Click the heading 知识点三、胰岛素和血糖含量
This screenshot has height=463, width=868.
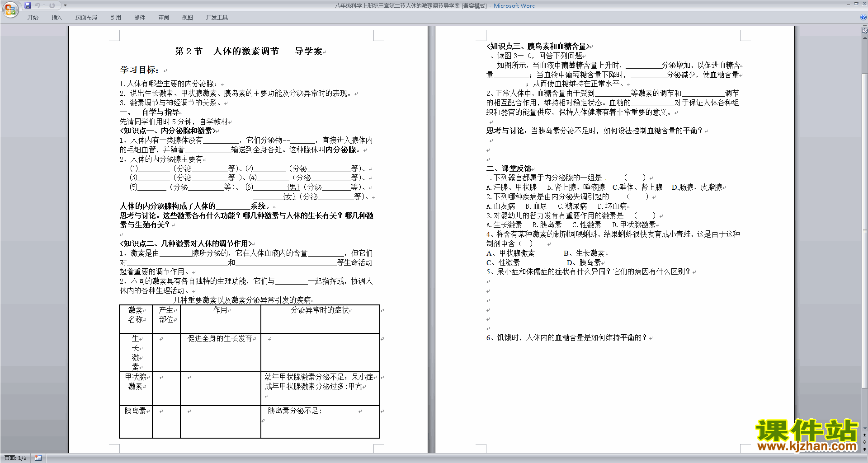pyautogui.click(x=538, y=47)
